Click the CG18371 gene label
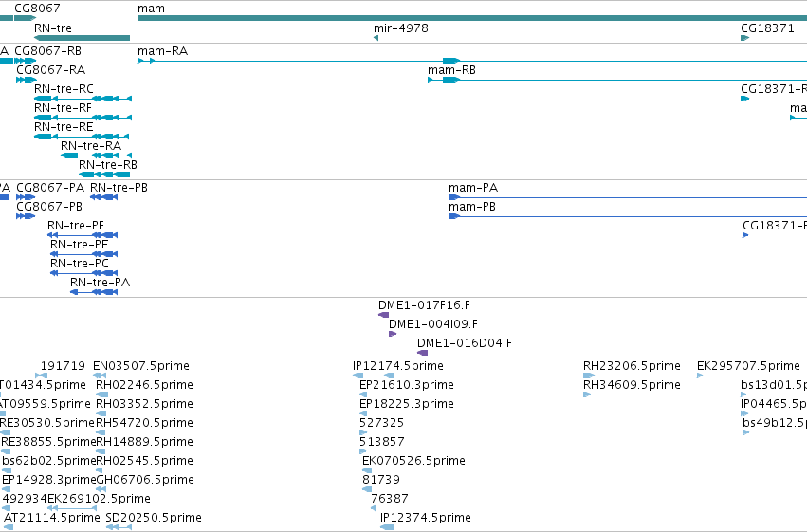The image size is (807, 532). pos(767,28)
